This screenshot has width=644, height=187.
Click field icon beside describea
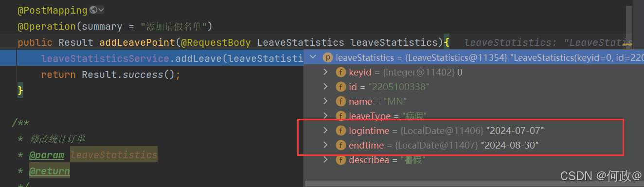tap(340, 160)
